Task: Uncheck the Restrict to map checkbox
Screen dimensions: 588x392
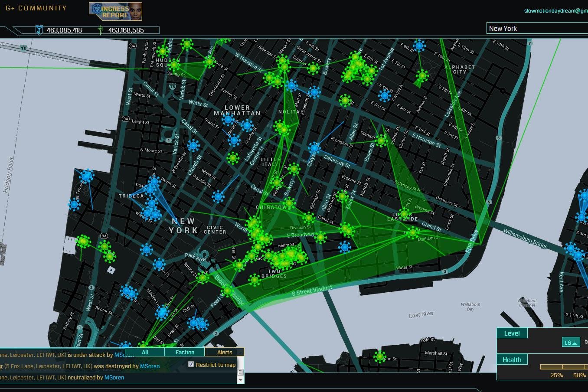Action: pos(191,364)
